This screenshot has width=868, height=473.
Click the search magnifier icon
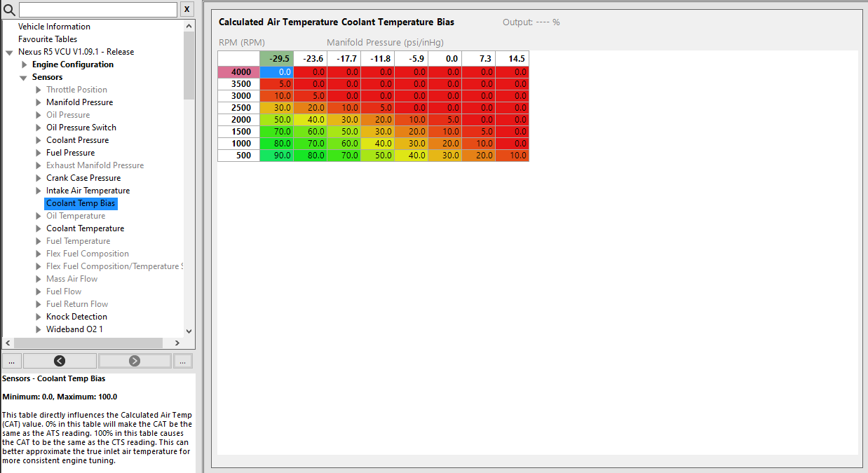[9, 9]
